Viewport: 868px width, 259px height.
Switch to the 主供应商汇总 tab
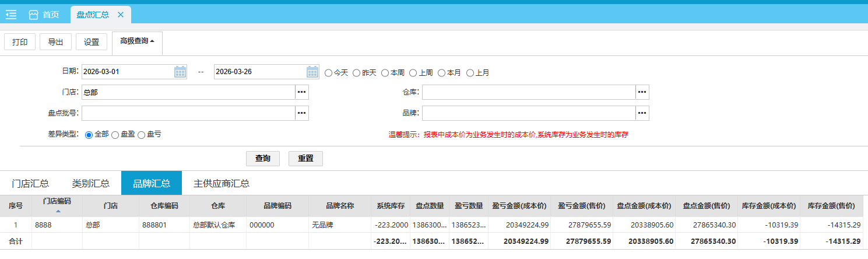222,183
